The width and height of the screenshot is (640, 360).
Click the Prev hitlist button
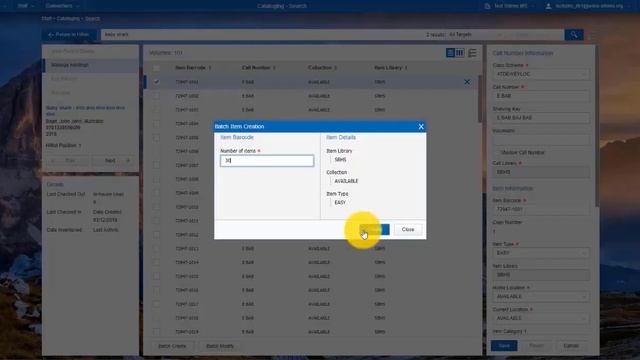tap(67, 161)
